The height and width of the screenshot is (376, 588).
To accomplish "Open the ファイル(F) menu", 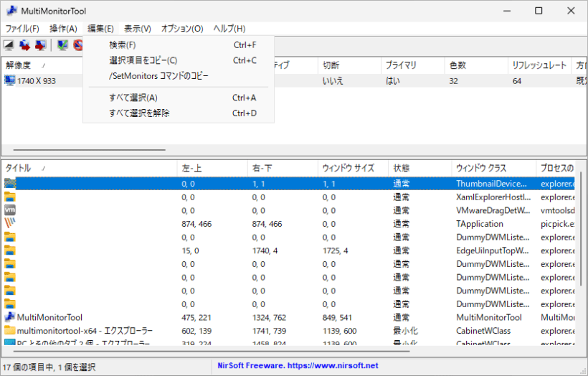I will pos(22,29).
